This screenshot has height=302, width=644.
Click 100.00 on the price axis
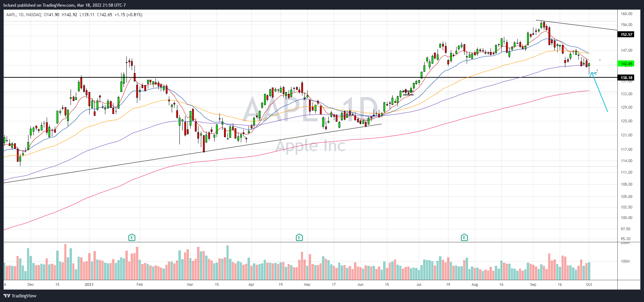[626, 218]
